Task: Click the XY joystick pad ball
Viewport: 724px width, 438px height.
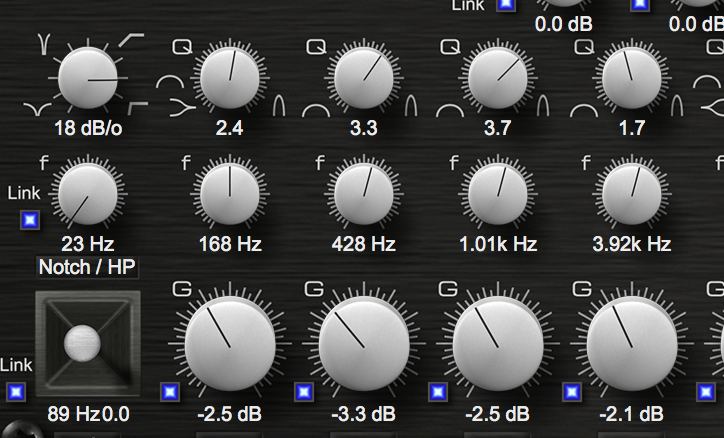Action: [82, 343]
